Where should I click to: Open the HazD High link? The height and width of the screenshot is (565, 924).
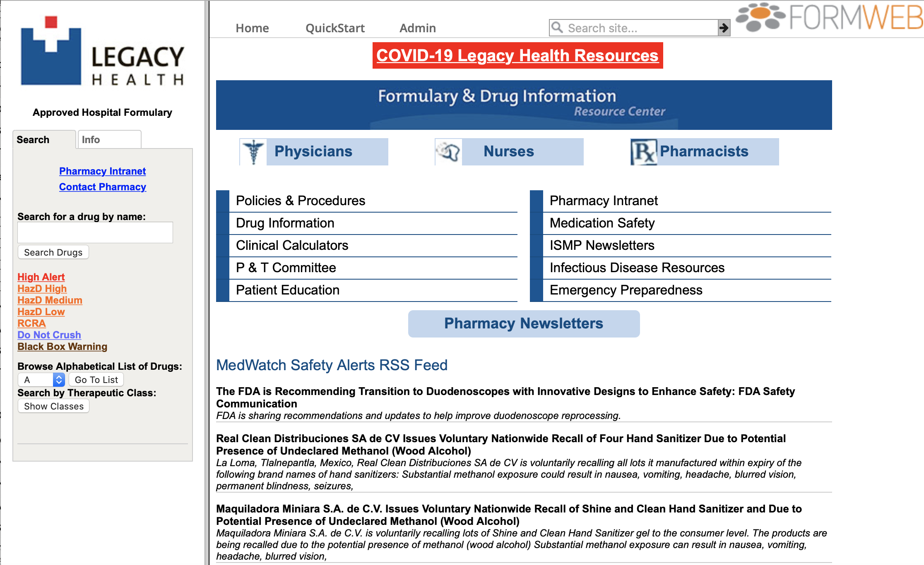pos(42,289)
